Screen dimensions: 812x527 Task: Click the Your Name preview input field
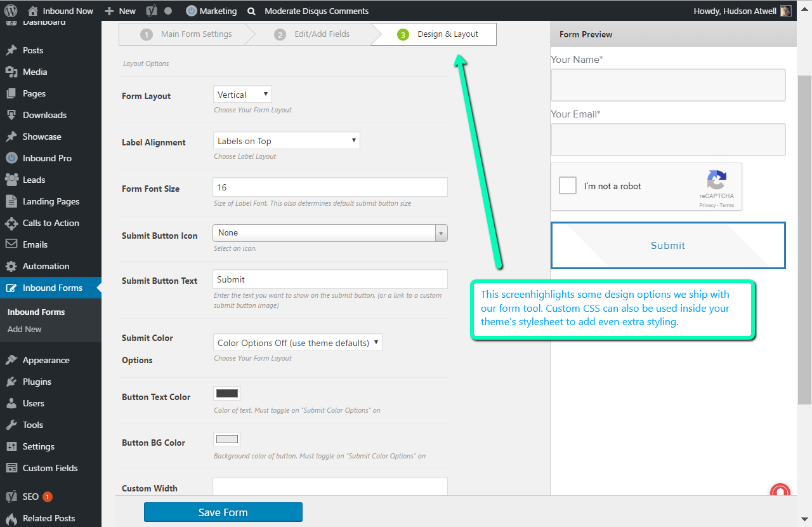pyautogui.click(x=668, y=85)
